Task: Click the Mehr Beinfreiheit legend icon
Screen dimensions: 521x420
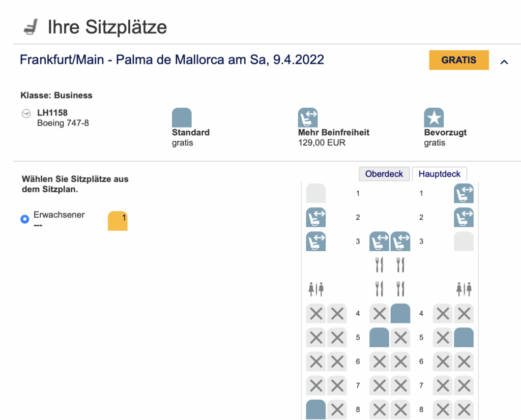Action: [308, 117]
